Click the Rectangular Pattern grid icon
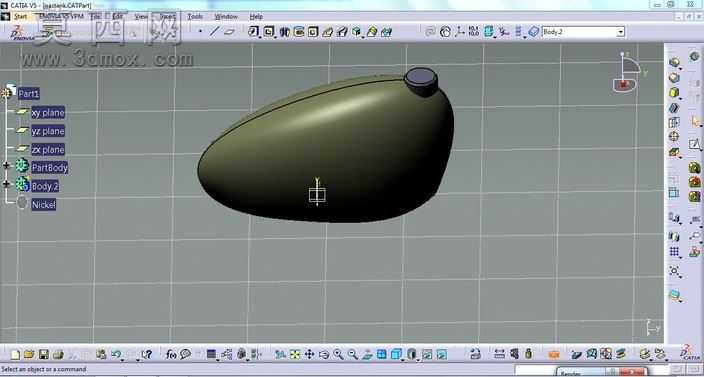Image resolution: width=704 pixels, height=377 pixels. [674, 252]
